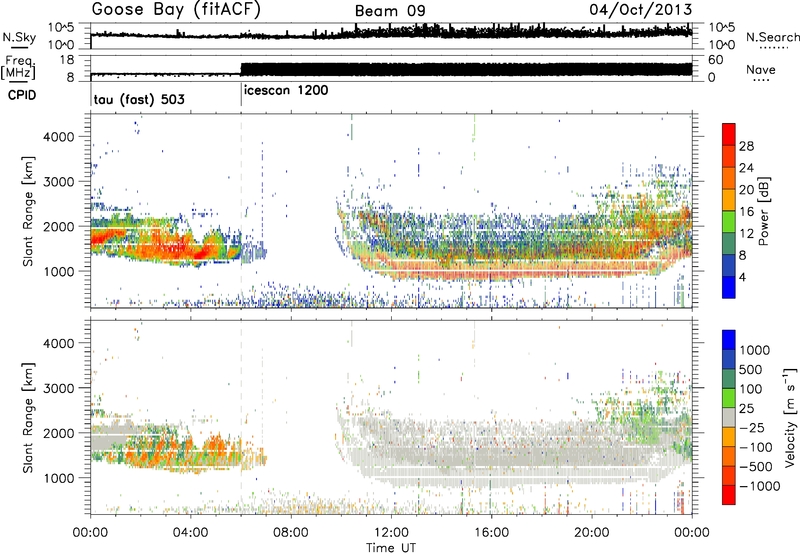Screen dimensions: 800x554
Task: Select the 'N.Search' legend label
Action: [772, 37]
